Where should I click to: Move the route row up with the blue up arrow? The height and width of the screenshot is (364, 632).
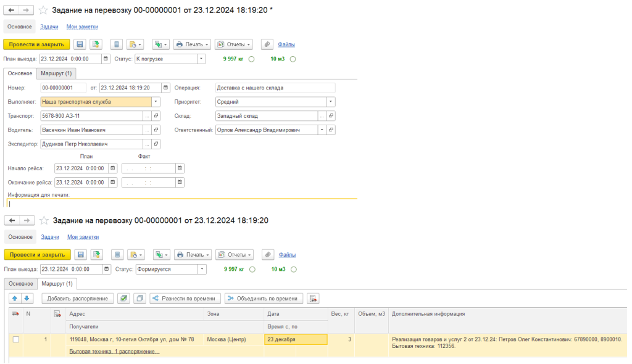click(15, 299)
